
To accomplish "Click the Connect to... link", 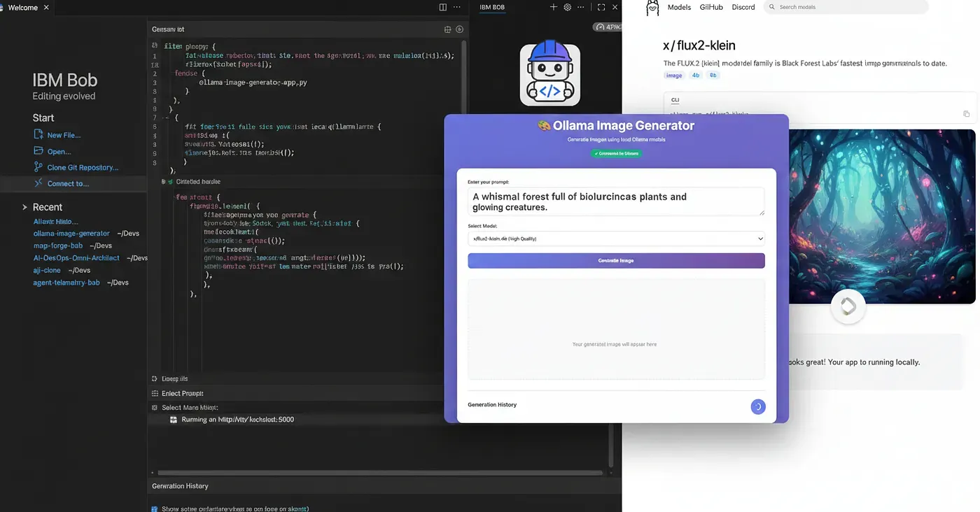I will pos(68,183).
